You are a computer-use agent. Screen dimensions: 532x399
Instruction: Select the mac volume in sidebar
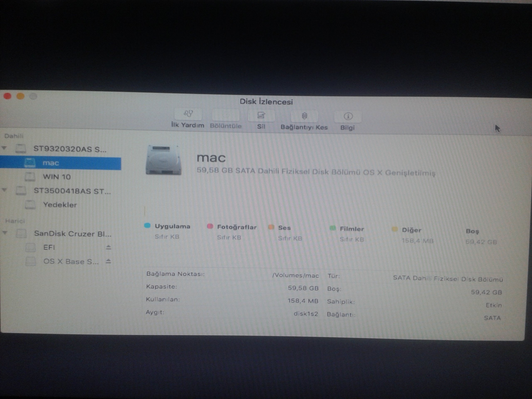pyautogui.click(x=51, y=163)
